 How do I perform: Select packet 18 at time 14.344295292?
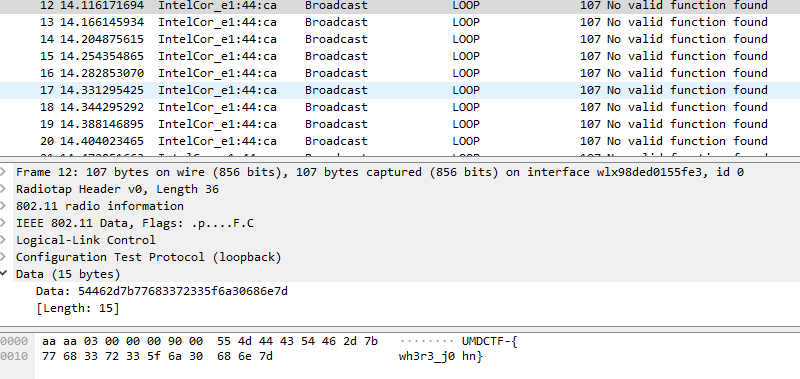click(x=400, y=107)
